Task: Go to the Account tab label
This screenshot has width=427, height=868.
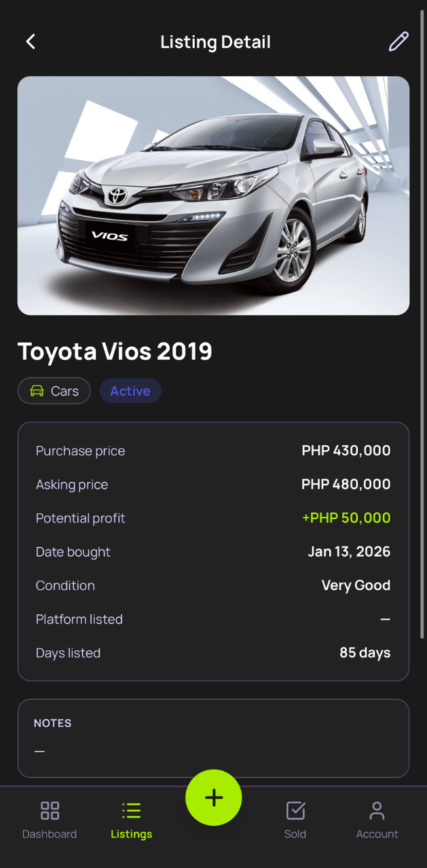Action: coord(377,834)
